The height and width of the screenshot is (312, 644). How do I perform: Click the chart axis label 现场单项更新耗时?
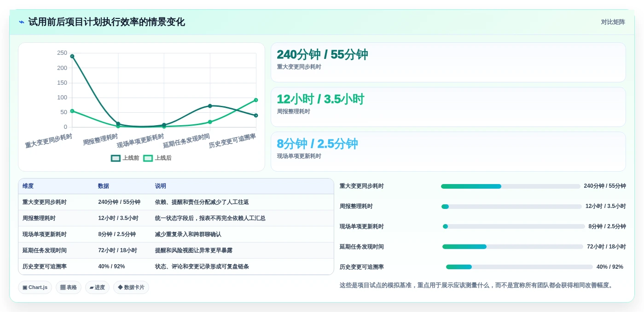click(x=140, y=141)
